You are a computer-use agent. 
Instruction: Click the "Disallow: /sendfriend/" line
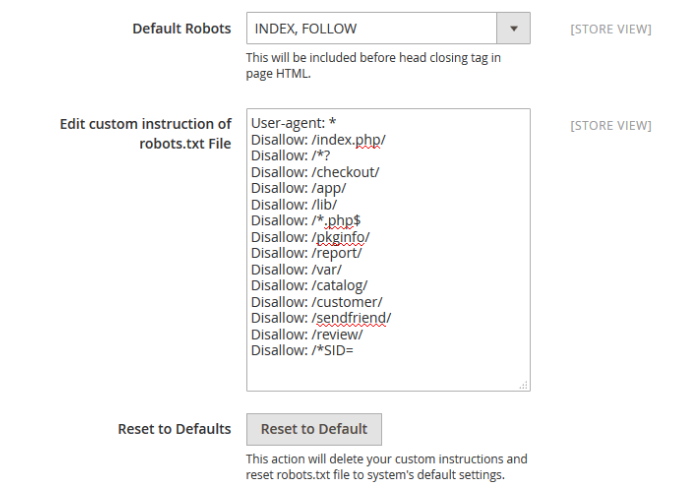click(x=321, y=318)
